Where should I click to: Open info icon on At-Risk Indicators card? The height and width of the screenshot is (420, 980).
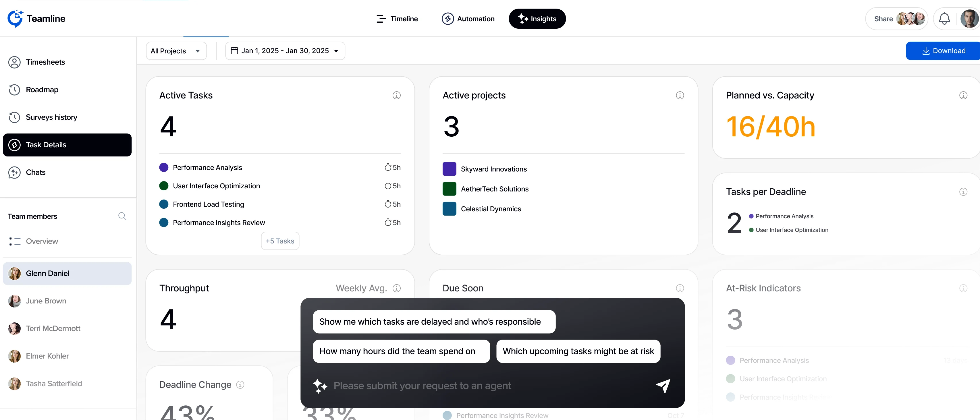pyautogui.click(x=963, y=288)
